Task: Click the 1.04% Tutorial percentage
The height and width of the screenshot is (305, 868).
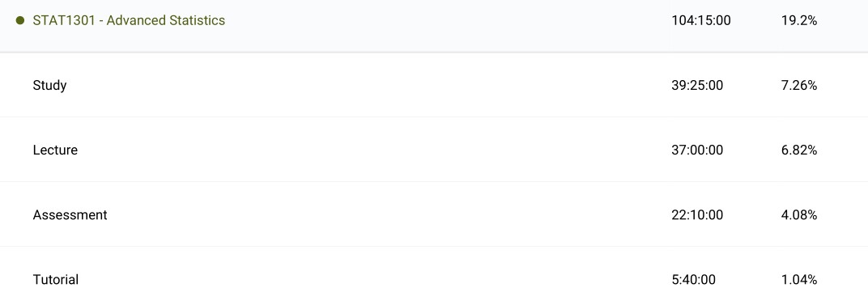Action: 799,280
